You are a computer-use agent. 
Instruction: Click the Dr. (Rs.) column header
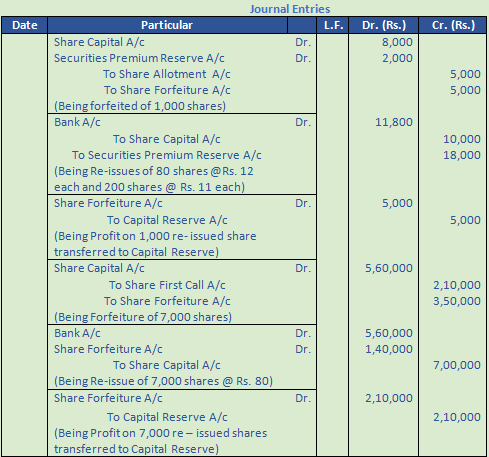(x=384, y=25)
